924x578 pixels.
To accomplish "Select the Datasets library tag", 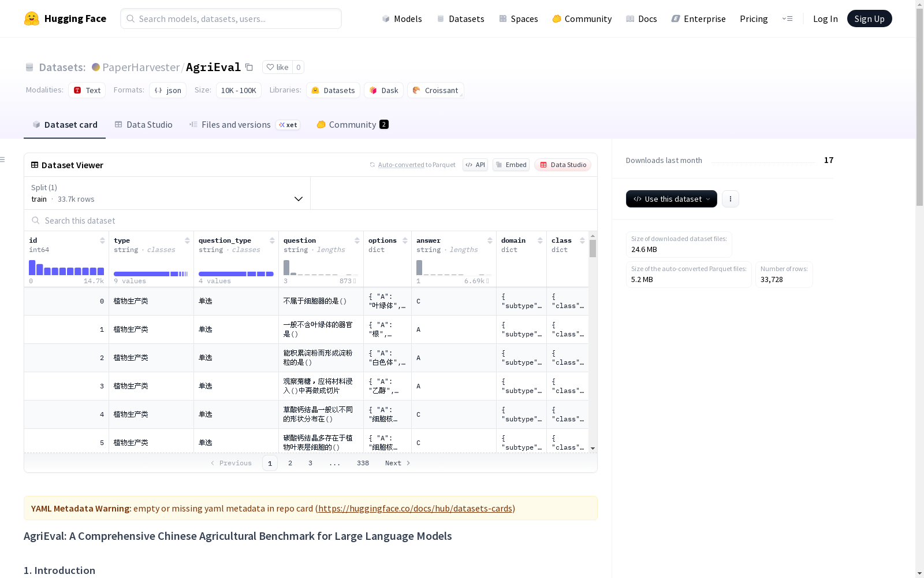I will (333, 90).
